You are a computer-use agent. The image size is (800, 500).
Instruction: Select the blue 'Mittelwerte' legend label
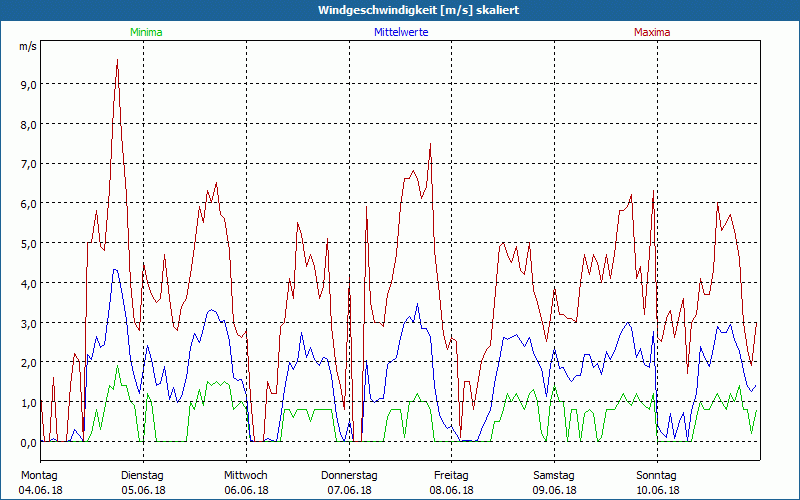(401, 32)
